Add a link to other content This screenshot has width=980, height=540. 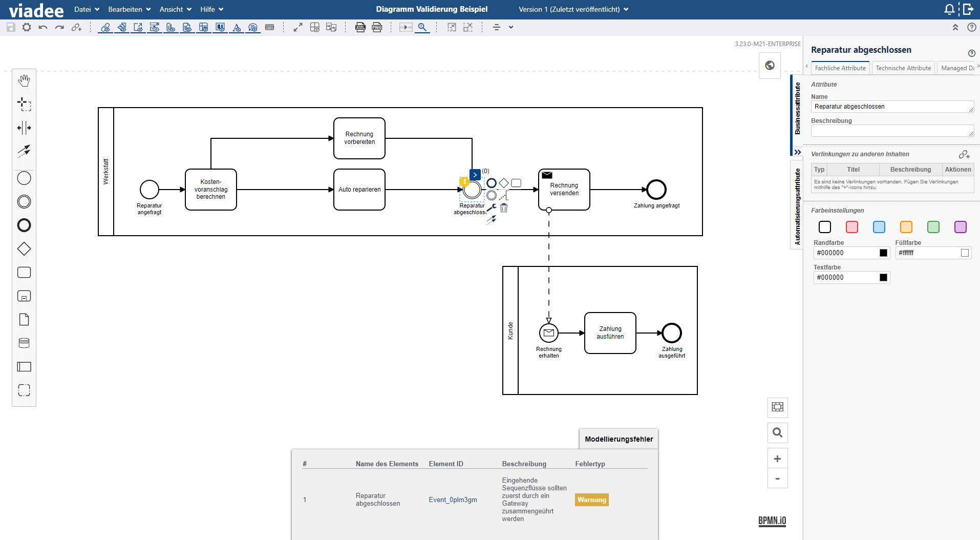(964, 154)
